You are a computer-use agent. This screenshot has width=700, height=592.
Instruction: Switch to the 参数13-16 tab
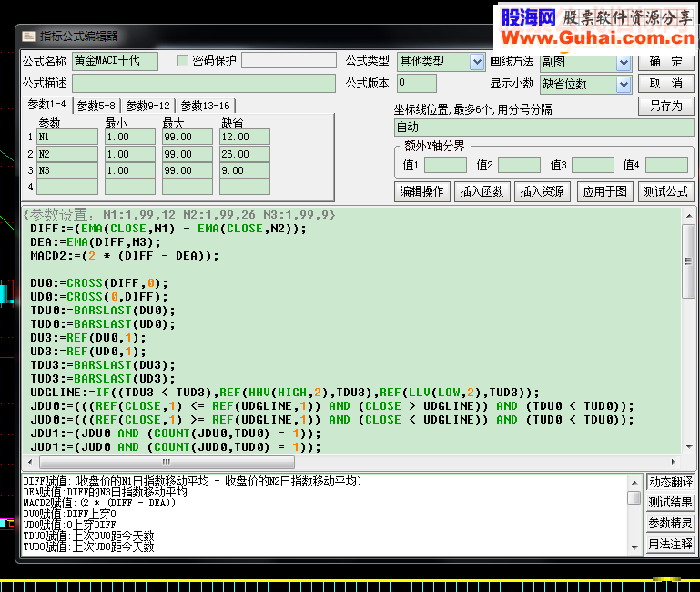(x=206, y=106)
